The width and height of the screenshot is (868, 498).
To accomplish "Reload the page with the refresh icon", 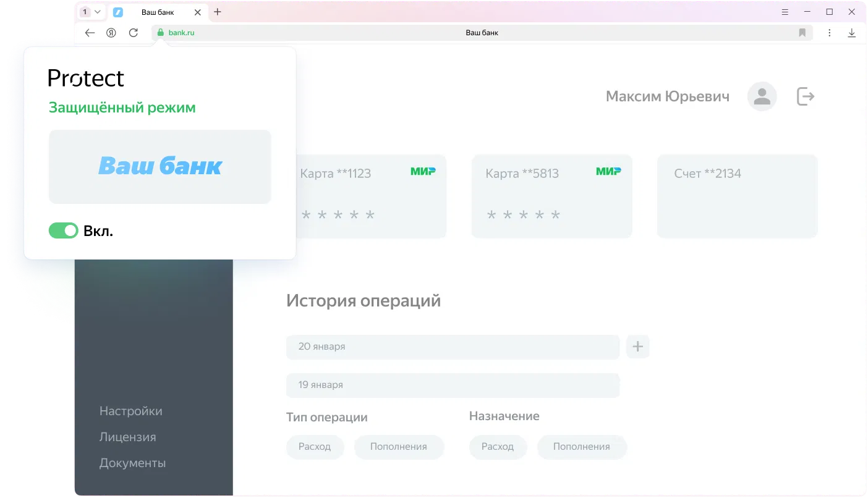I will [133, 33].
